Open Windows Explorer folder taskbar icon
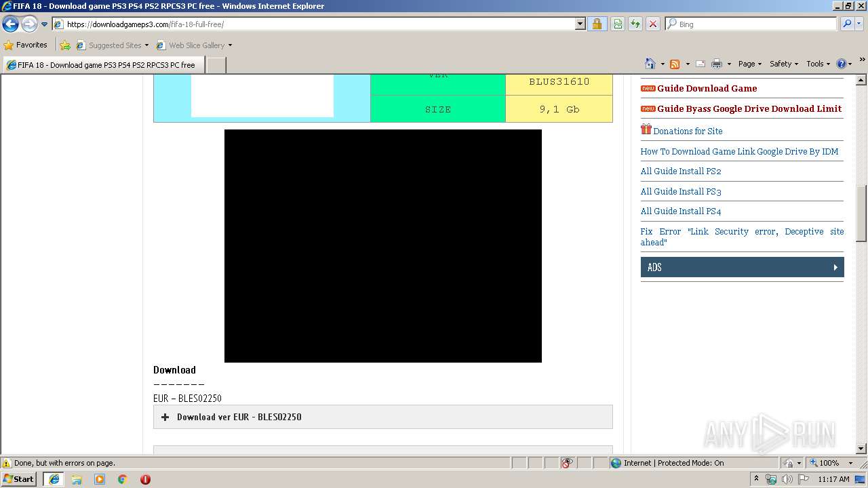Viewport: 868px width, 488px height. click(77, 479)
